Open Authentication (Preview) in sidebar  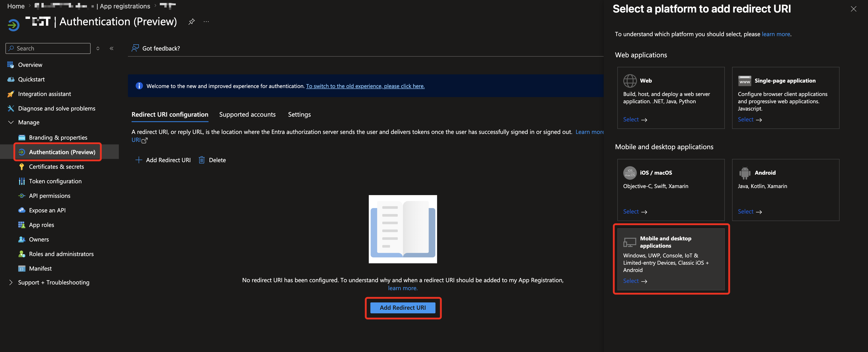59,152
